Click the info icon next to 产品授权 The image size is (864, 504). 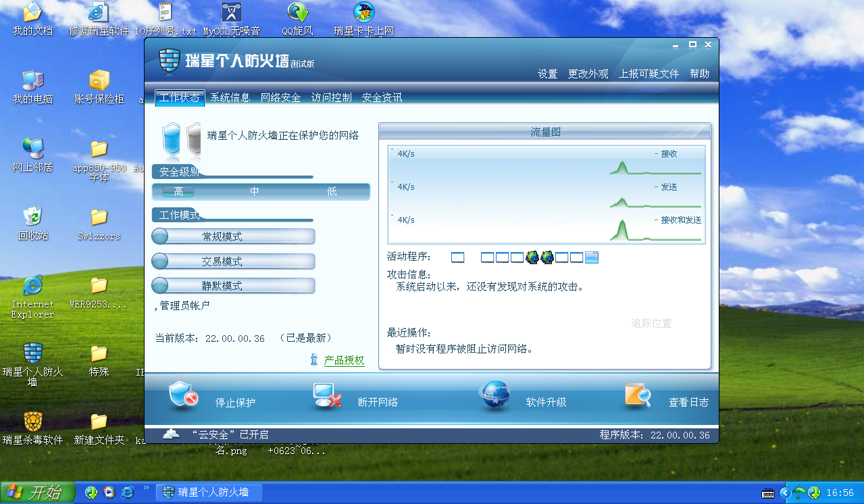click(x=314, y=359)
